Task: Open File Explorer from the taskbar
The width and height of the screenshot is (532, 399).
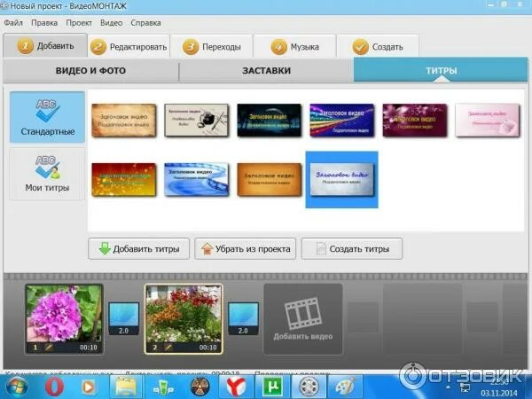Action: [x=126, y=387]
